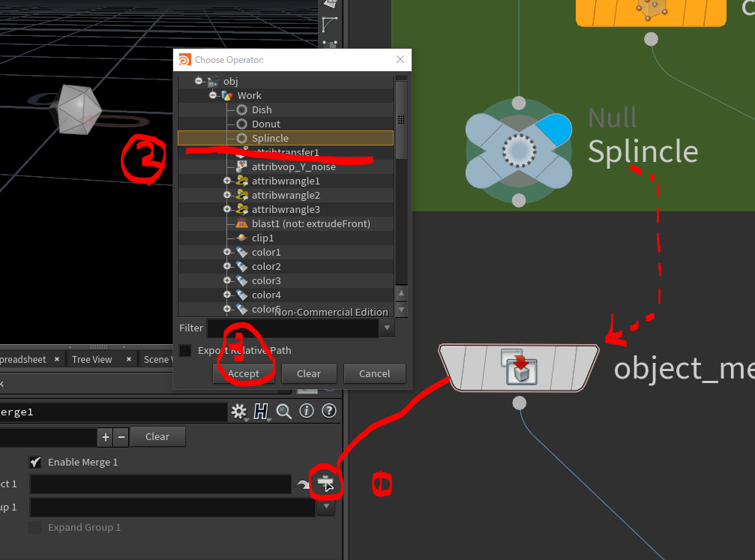Click the parameter search magnifier icon

[x=284, y=412]
